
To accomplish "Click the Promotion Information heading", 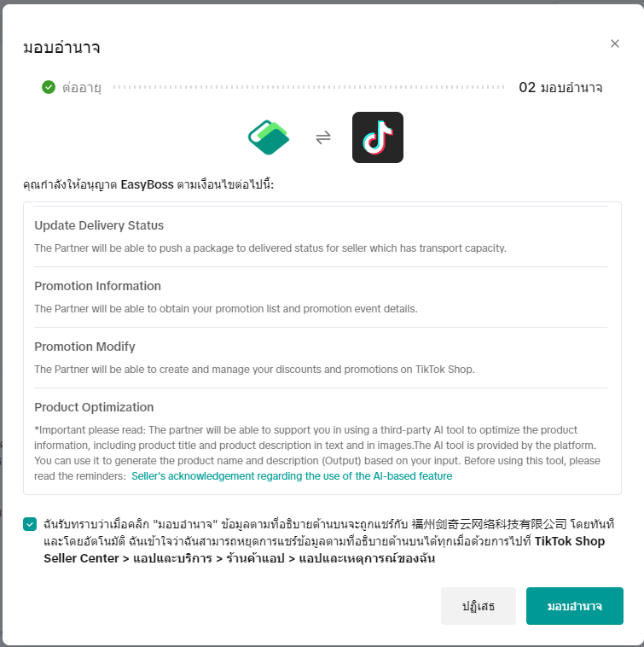I will [x=97, y=286].
